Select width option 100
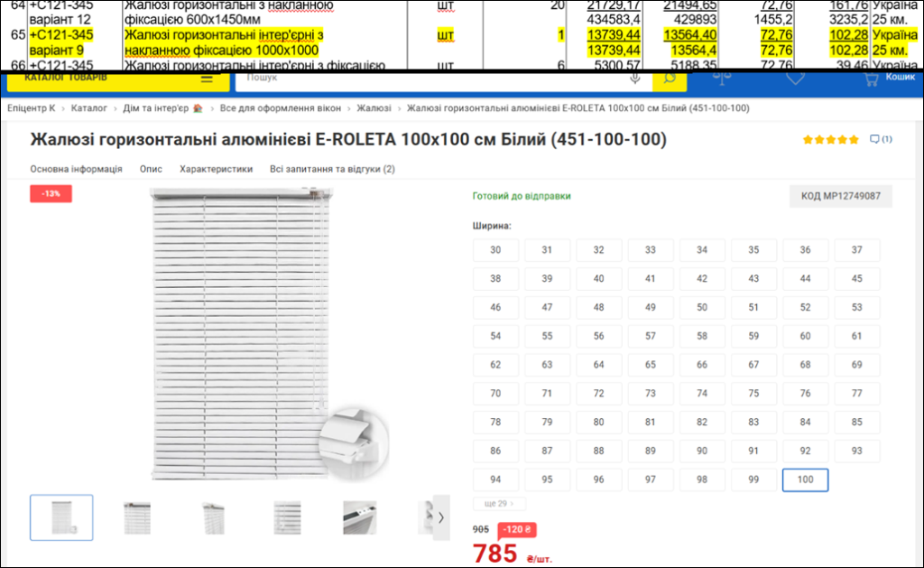This screenshot has width=924, height=568. 805,480
